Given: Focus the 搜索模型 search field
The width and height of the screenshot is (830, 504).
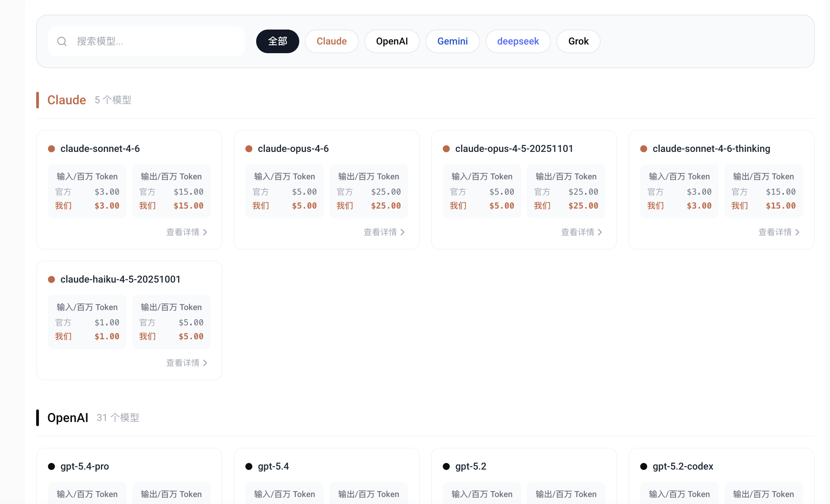Looking at the screenshot, I should point(153,41).
